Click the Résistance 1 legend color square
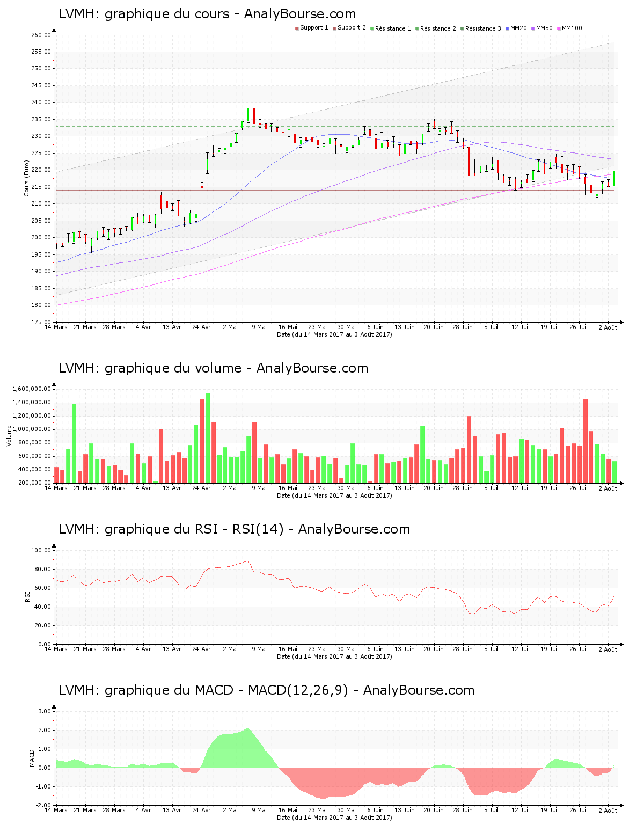Viewport: 644px width, 832px height. pyautogui.click(x=372, y=28)
